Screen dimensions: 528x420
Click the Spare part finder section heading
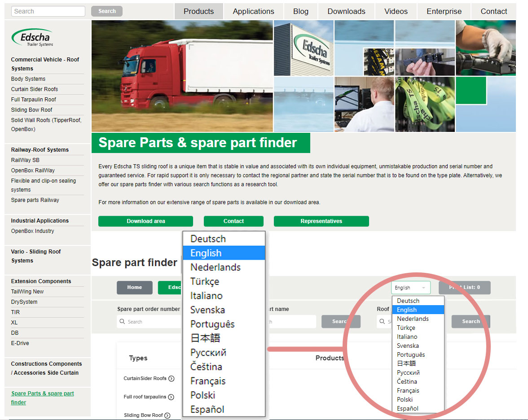[134, 262]
